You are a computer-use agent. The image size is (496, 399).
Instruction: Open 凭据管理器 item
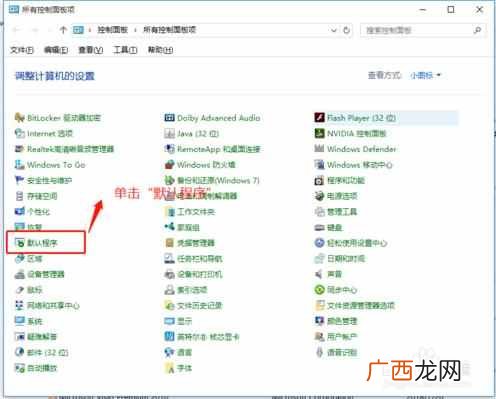pyautogui.click(x=189, y=243)
